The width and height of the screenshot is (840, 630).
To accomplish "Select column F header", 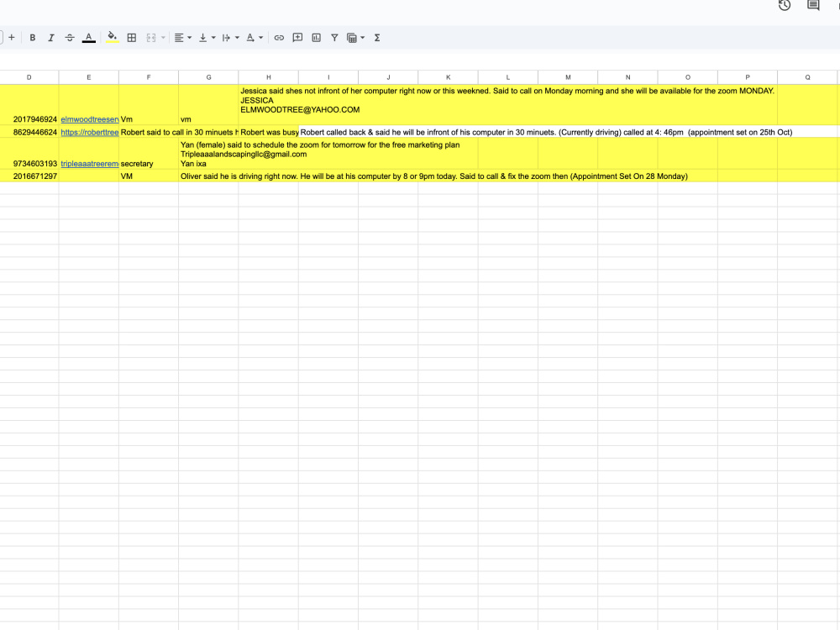I will coord(149,77).
